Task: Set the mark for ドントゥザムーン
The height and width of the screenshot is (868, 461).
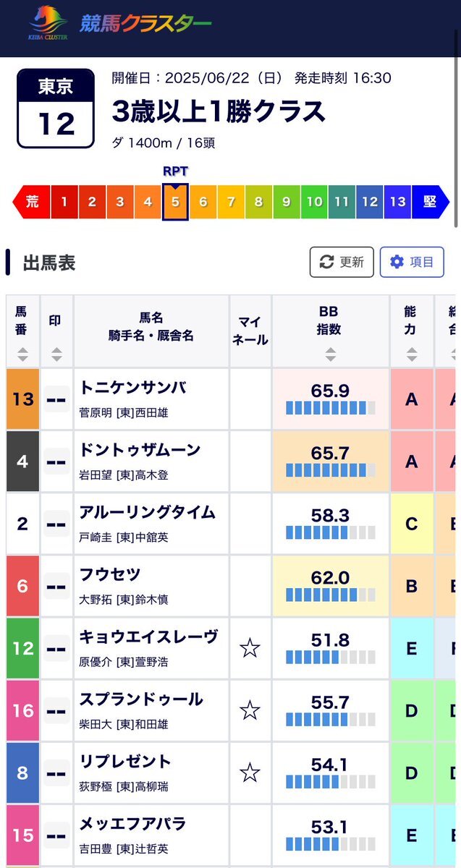Action: click(x=56, y=461)
